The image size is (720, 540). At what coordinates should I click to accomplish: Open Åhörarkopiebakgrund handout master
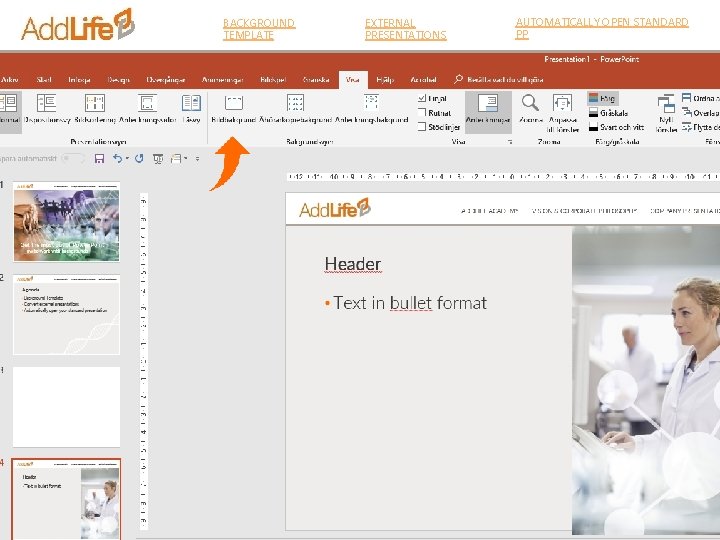click(295, 109)
